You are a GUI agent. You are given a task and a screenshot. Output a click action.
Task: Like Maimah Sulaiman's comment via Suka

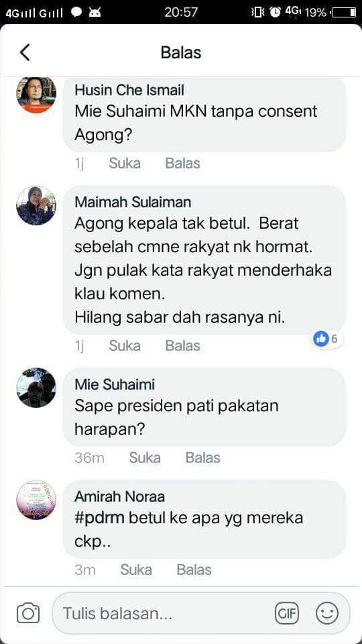125,346
